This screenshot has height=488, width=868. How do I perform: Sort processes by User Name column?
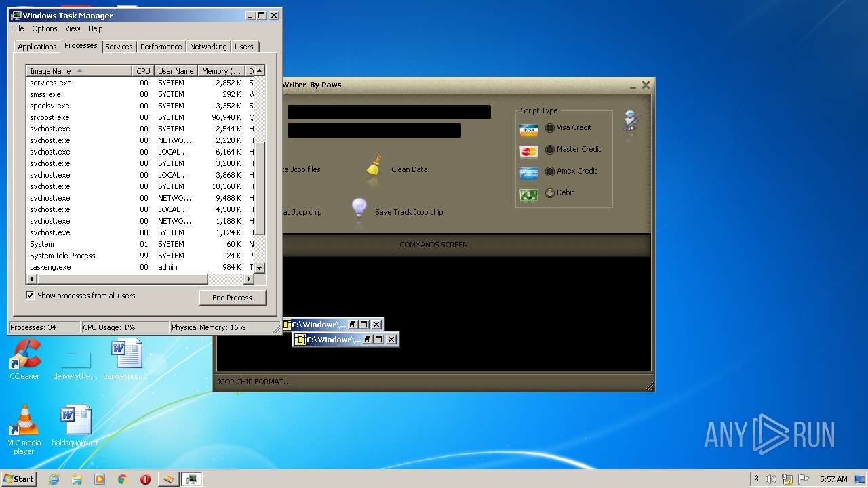pos(176,71)
